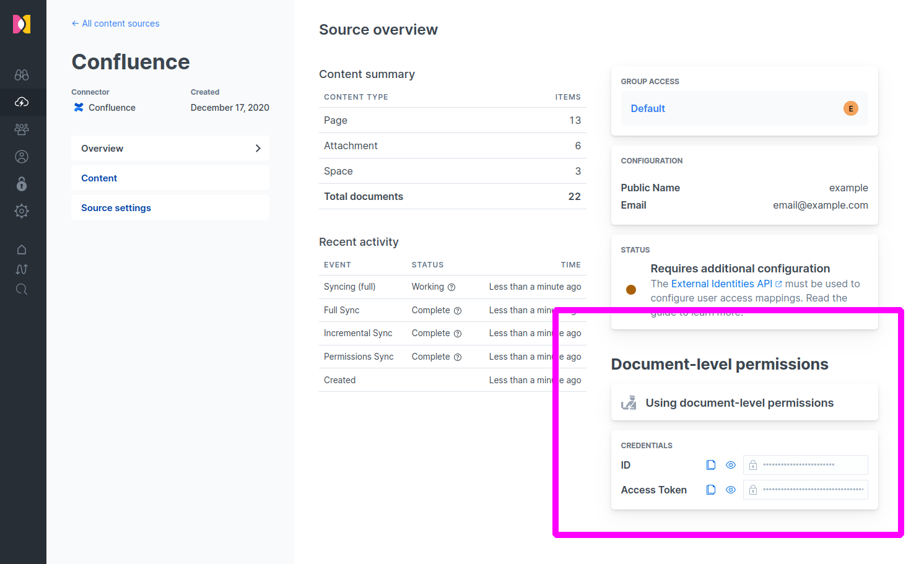The width and height of the screenshot is (924, 564).
Task: Navigate back to All content sources
Action: (x=115, y=24)
